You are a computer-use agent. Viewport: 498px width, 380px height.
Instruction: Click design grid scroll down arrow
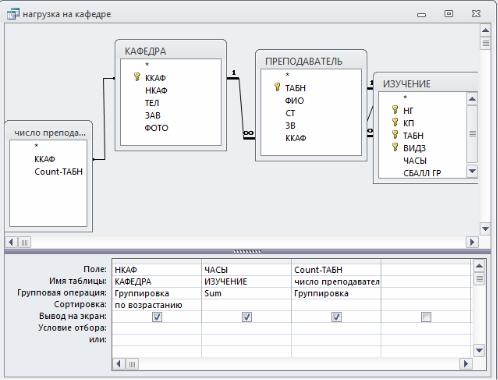(x=479, y=350)
